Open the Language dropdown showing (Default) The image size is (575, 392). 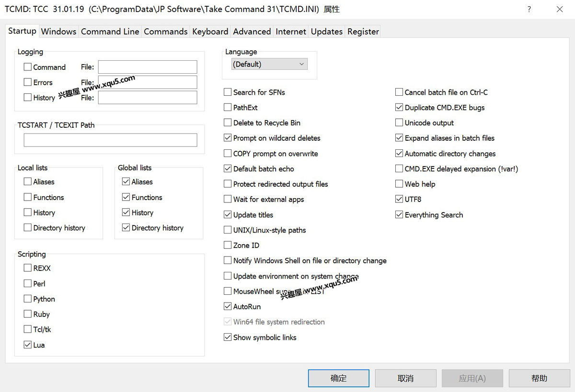point(269,64)
